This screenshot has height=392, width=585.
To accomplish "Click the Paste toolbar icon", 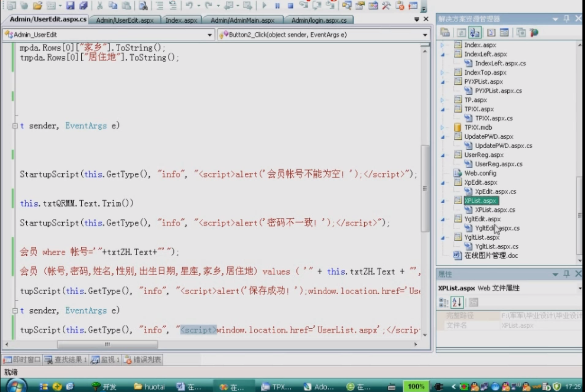I will (x=127, y=5).
